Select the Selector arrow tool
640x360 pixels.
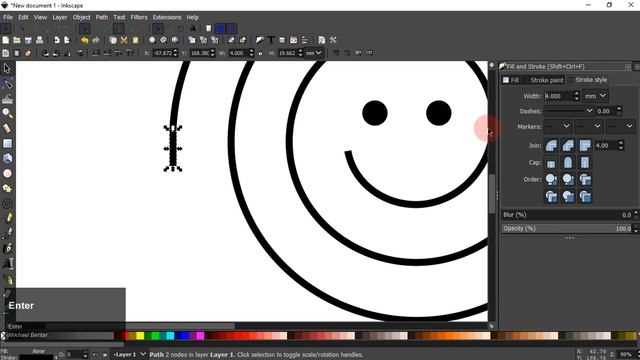(x=7, y=68)
